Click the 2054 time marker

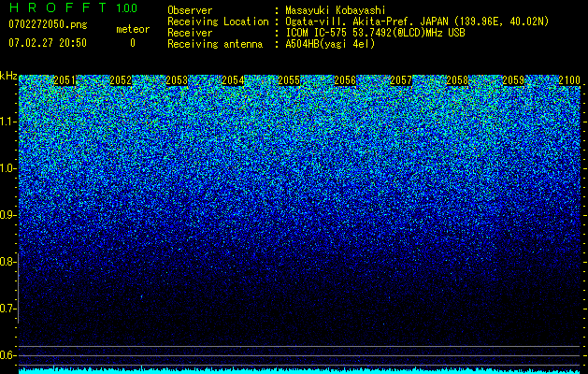click(x=233, y=80)
